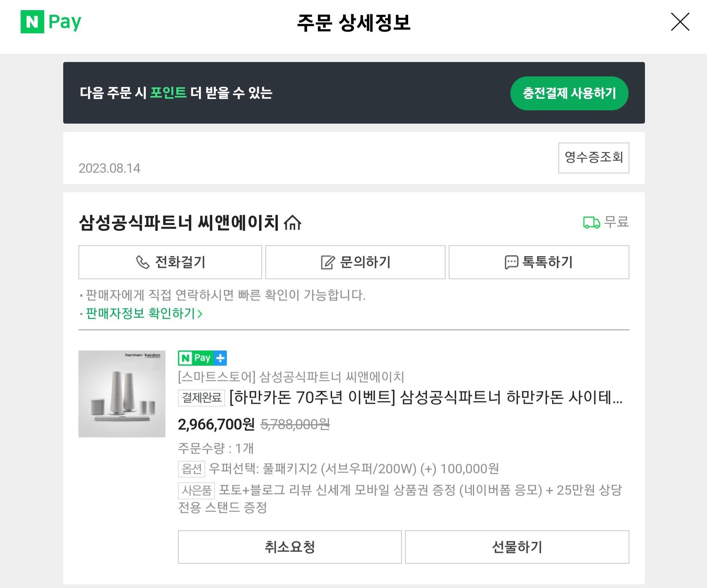707x588 pixels.
Task: Open the 영수증조회 receipt lookup
Action: point(593,158)
